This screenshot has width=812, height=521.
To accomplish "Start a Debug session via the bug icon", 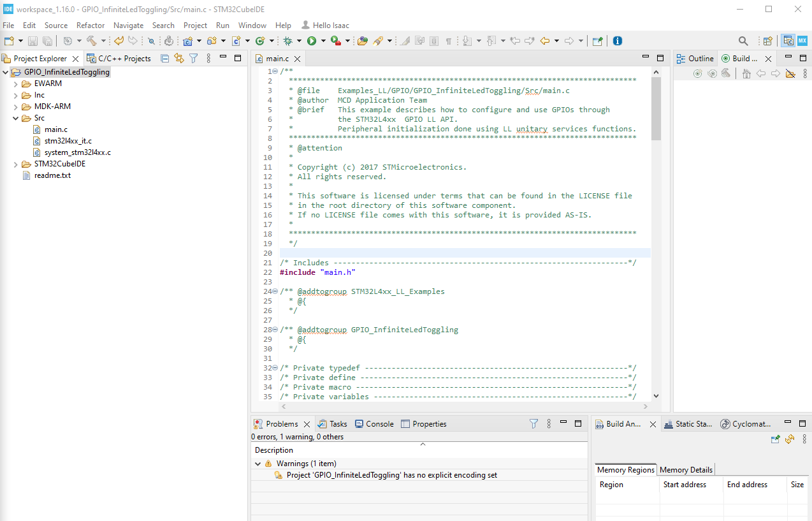I will tap(288, 41).
